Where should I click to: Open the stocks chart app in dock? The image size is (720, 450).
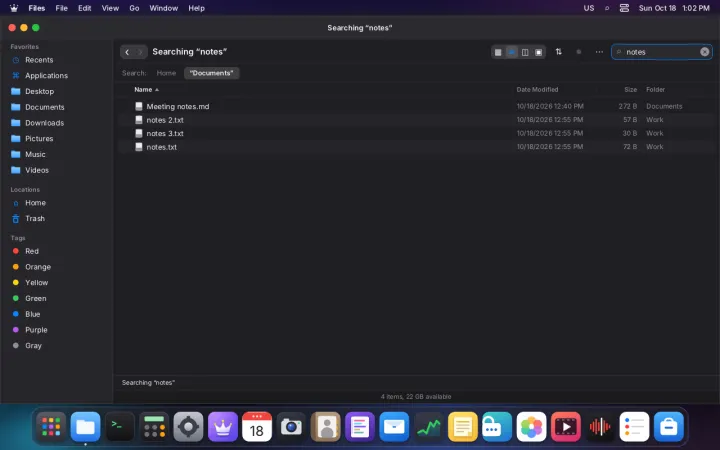pos(428,427)
